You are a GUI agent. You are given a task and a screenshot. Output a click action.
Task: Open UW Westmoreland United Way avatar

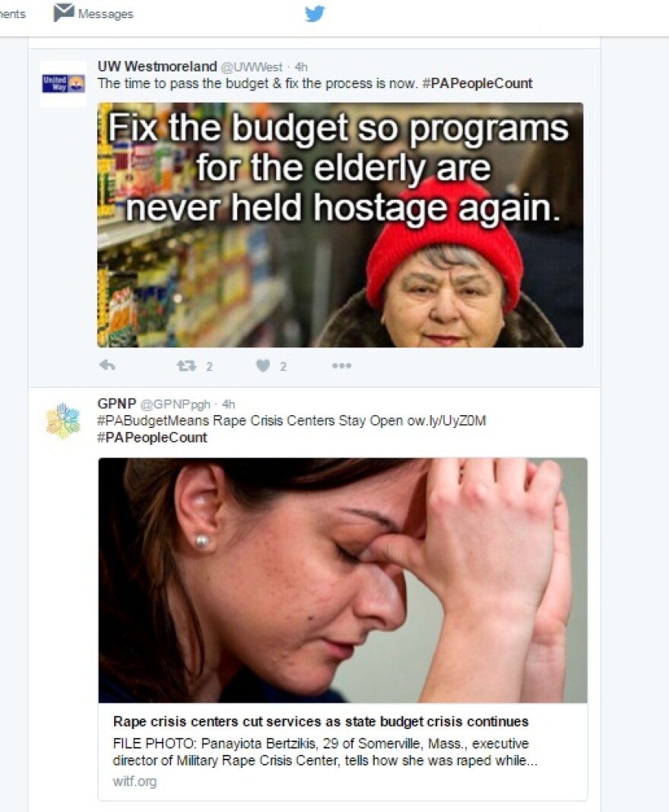click(63, 84)
